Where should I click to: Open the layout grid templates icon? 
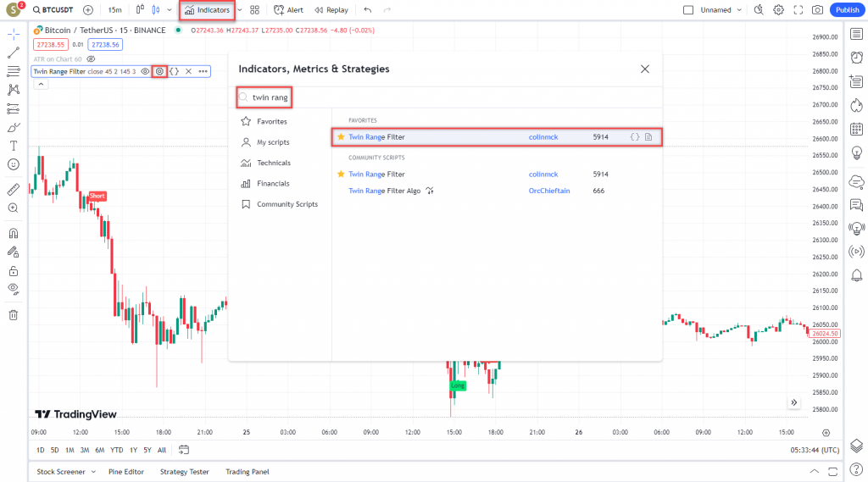(254, 9)
